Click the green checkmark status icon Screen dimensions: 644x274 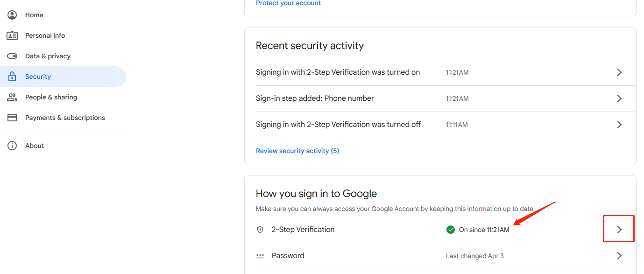tap(450, 230)
